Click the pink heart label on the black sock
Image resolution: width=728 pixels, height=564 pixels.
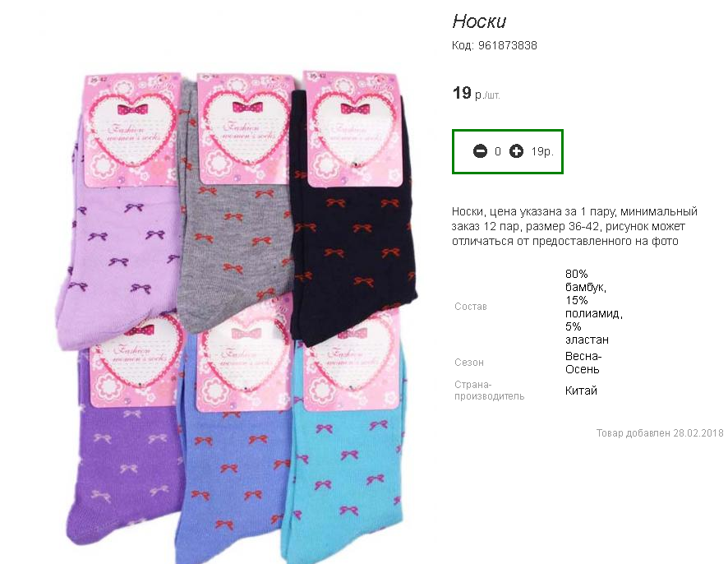pyautogui.click(x=355, y=127)
